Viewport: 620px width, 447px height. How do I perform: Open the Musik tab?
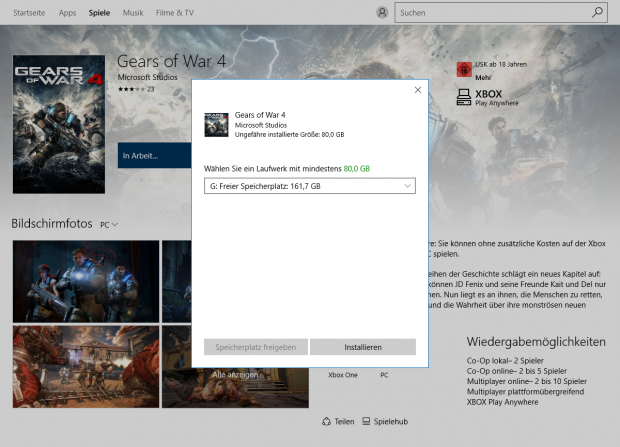tap(133, 13)
